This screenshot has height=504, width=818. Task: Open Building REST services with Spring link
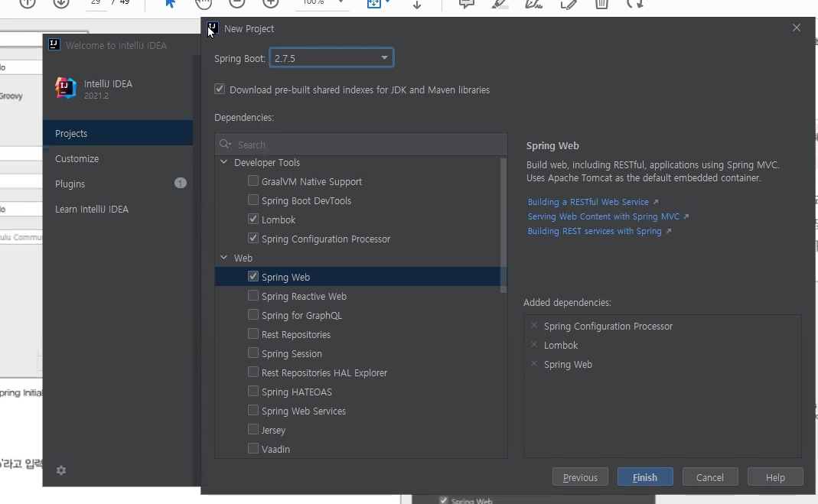(x=595, y=231)
